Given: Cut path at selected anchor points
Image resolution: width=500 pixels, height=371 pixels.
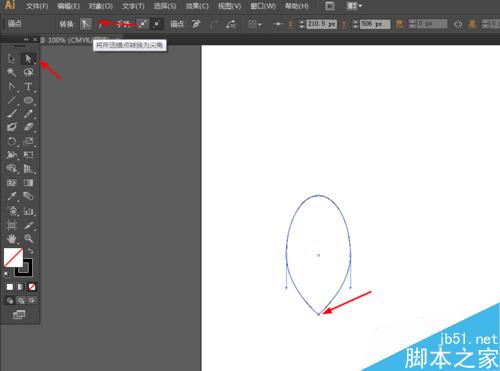Looking at the screenshot, I should tap(231, 24).
